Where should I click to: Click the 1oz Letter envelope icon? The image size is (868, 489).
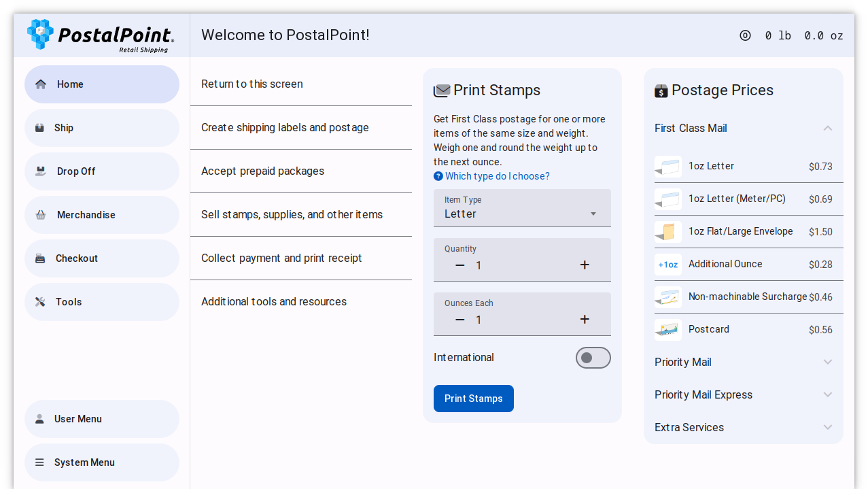tap(667, 166)
